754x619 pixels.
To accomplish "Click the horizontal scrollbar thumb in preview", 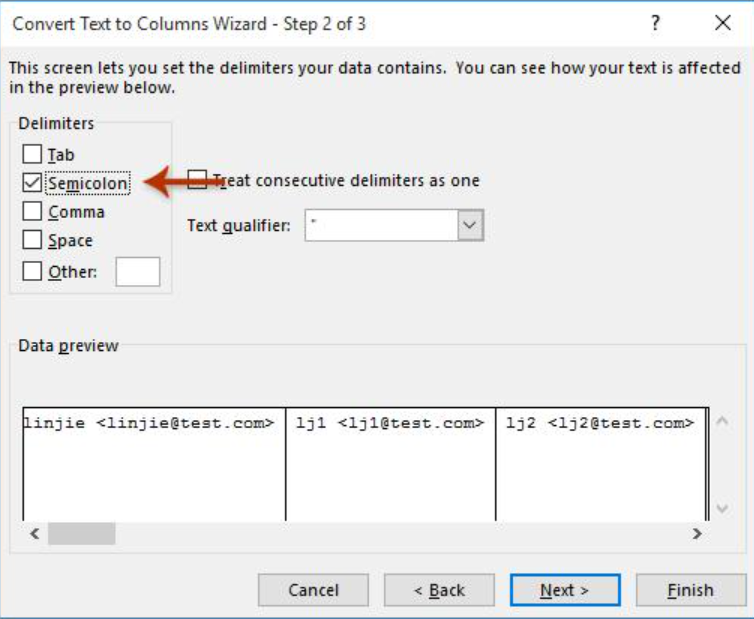I will point(81,534).
